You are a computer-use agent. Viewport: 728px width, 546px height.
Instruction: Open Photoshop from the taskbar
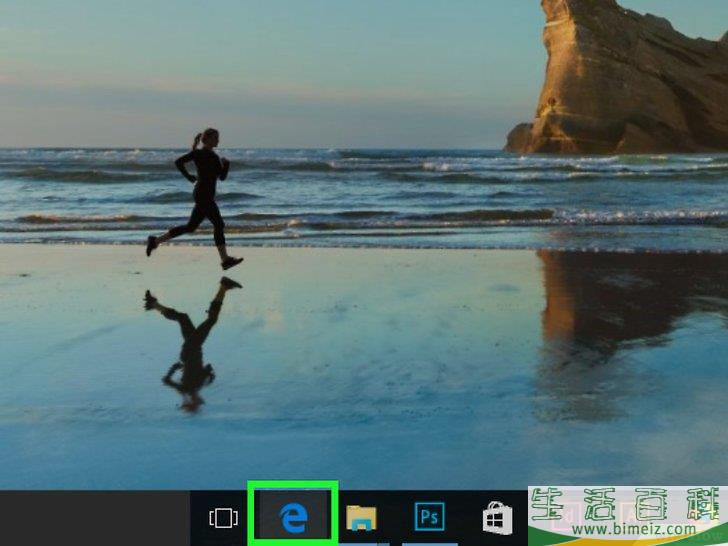[x=429, y=516]
